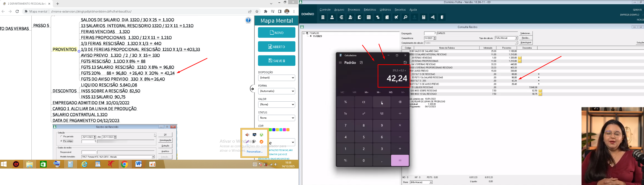Open the Controle menu in Domínio

click(x=325, y=10)
